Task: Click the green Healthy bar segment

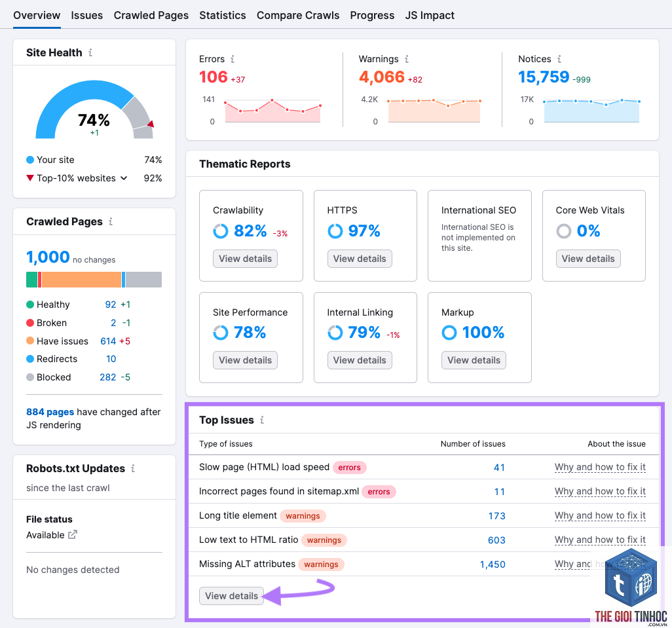Action: pyautogui.click(x=31, y=280)
